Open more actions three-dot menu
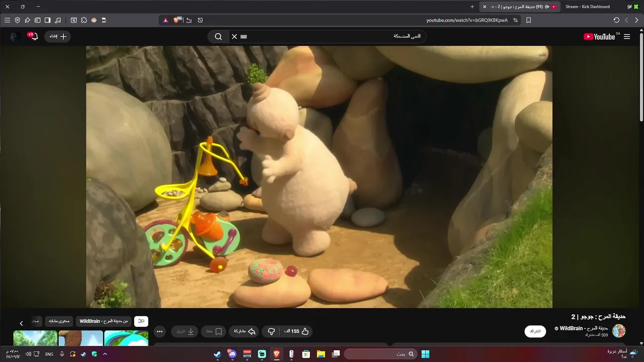Image resolution: width=644 pixels, height=362 pixels. 159,331
